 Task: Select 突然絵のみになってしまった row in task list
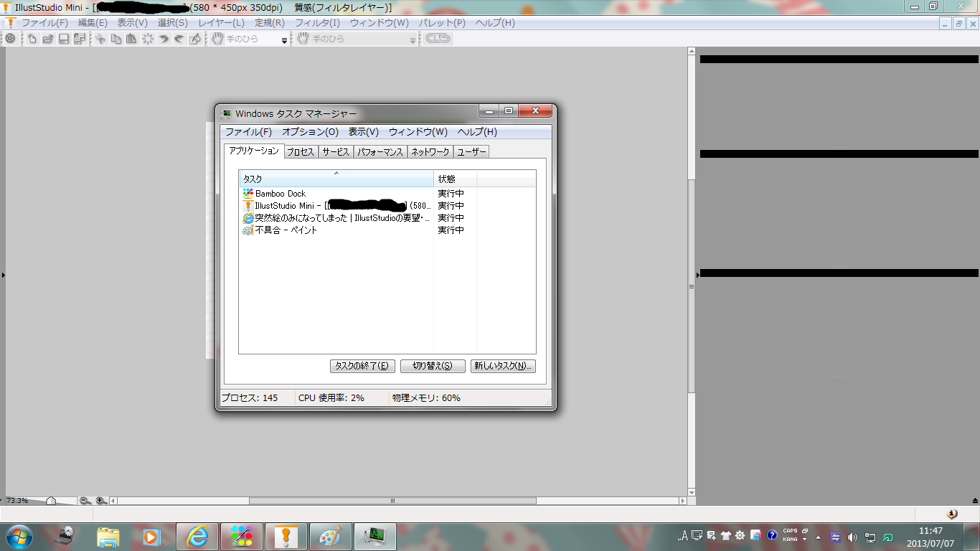coord(336,218)
